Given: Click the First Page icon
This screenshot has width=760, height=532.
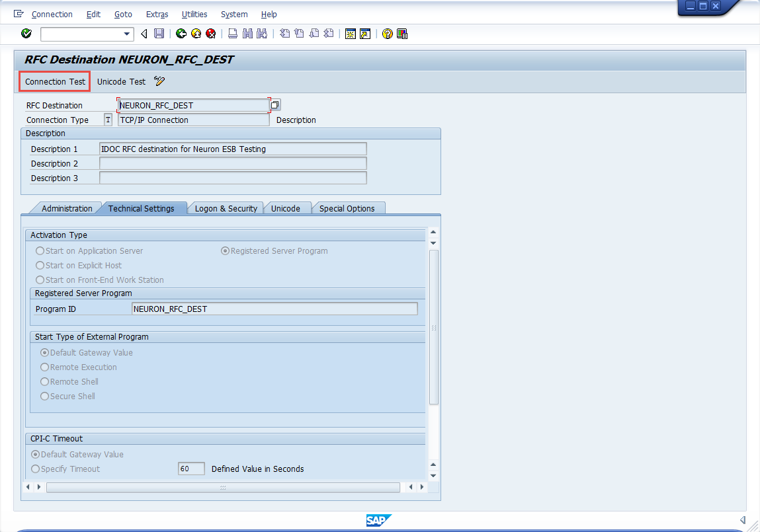Looking at the screenshot, I should (x=285, y=34).
